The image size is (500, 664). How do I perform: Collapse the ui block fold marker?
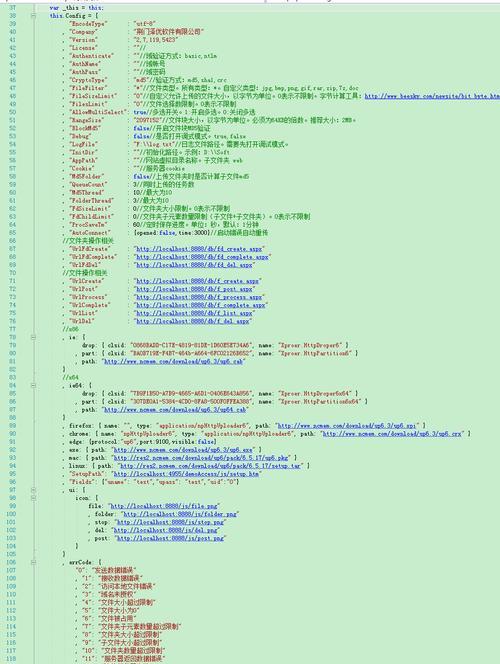coord(33,490)
